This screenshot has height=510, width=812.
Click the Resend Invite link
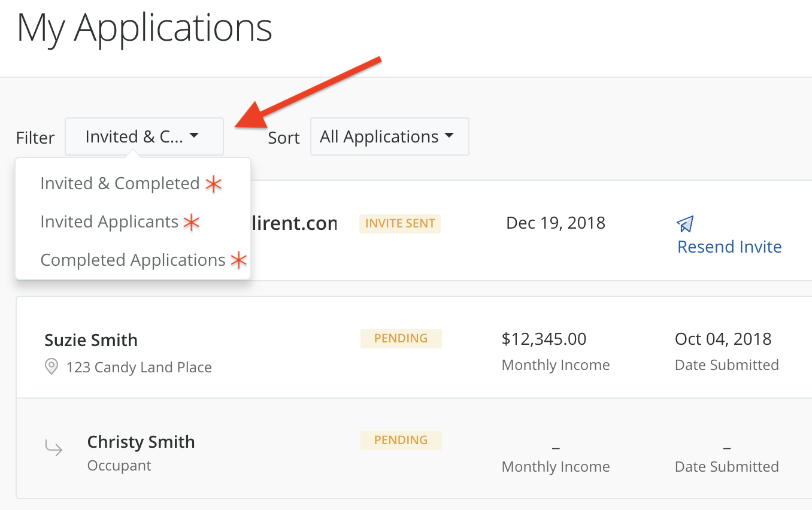(x=729, y=247)
